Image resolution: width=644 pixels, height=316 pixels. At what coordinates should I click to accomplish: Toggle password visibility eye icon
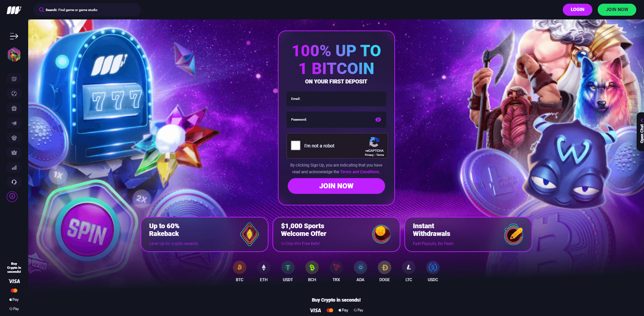click(378, 120)
